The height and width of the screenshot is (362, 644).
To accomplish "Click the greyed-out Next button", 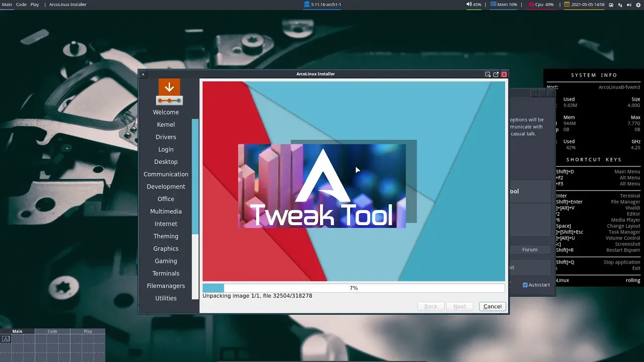I will click(459, 306).
